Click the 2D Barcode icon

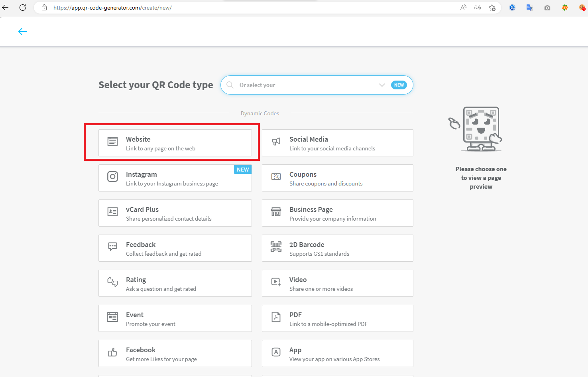(276, 247)
